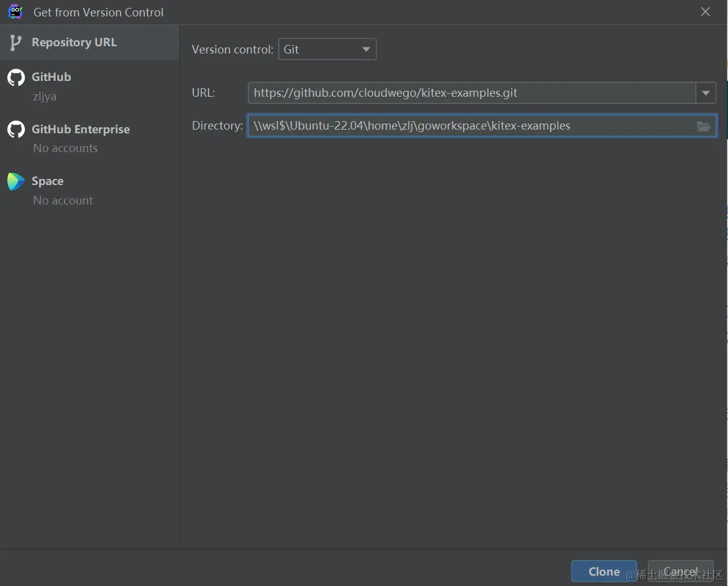Screen dimensions: 728x586
Task: Focus the Directory path input field
Action: pyautogui.click(x=482, y=126)
